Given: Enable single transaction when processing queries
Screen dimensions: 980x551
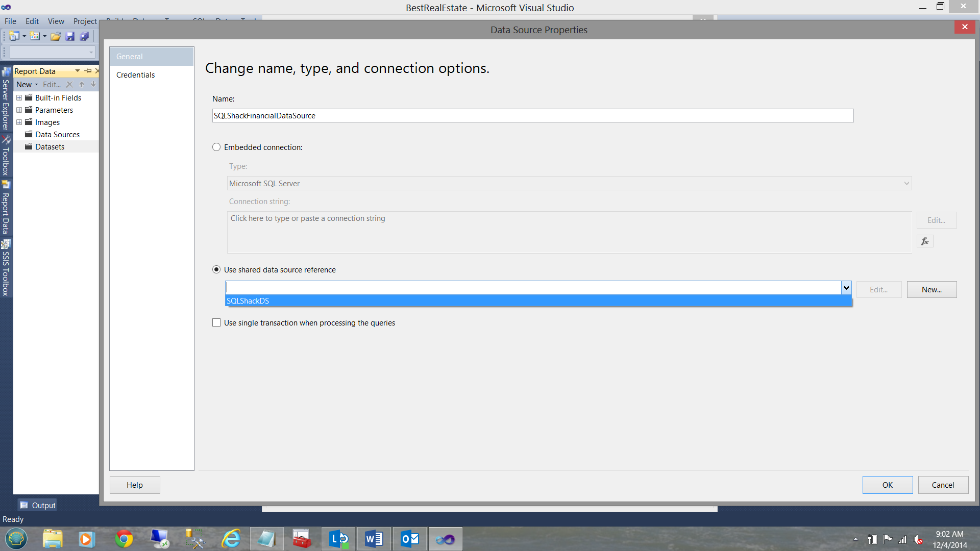Looking at the screenshot, I should click(x=216, y=323).
